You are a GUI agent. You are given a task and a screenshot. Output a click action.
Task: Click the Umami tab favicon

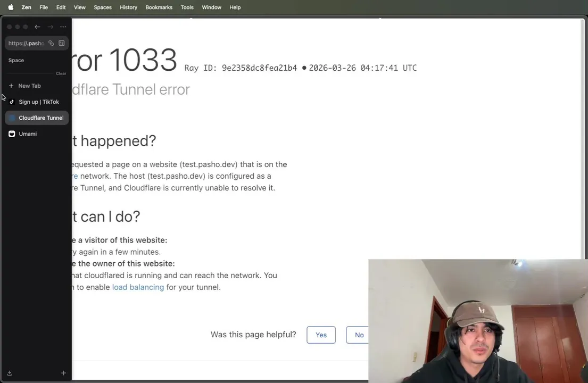(12, 134)
